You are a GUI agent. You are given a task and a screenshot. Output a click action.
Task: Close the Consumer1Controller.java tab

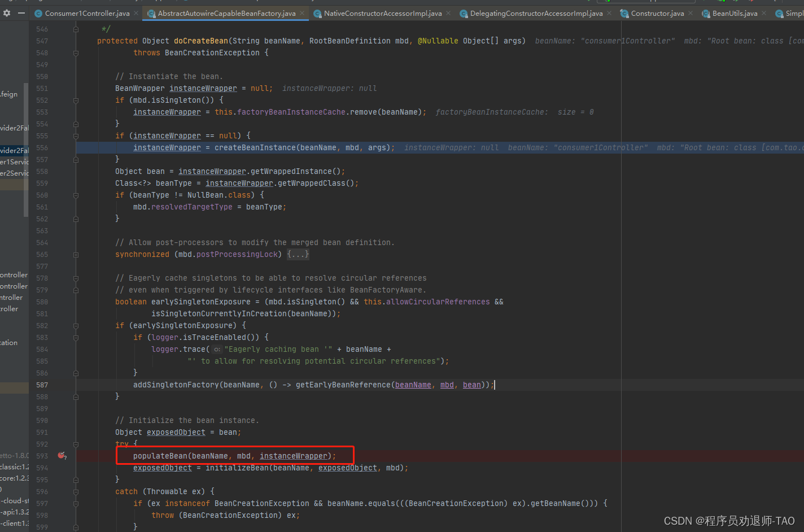coord(136,13)
